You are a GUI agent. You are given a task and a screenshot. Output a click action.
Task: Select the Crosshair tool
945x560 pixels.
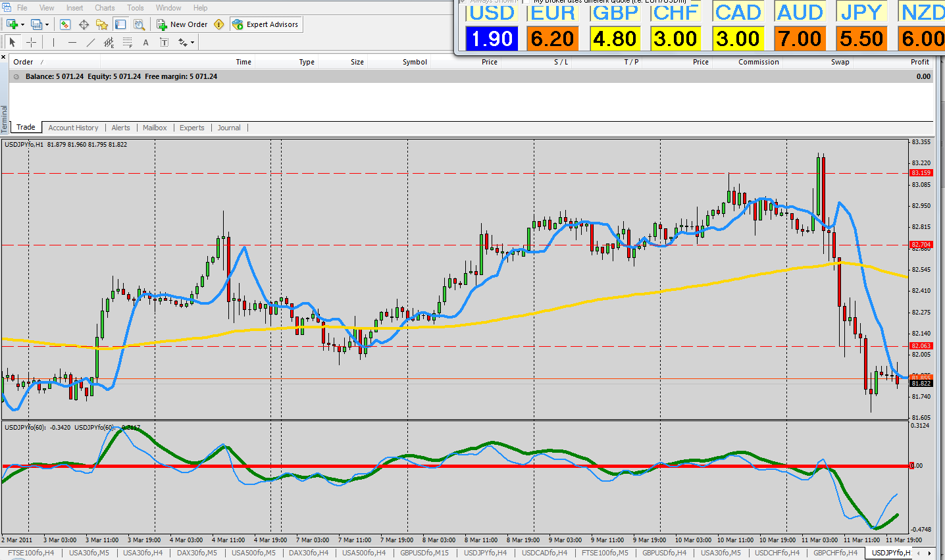click(x=31, y=42)
